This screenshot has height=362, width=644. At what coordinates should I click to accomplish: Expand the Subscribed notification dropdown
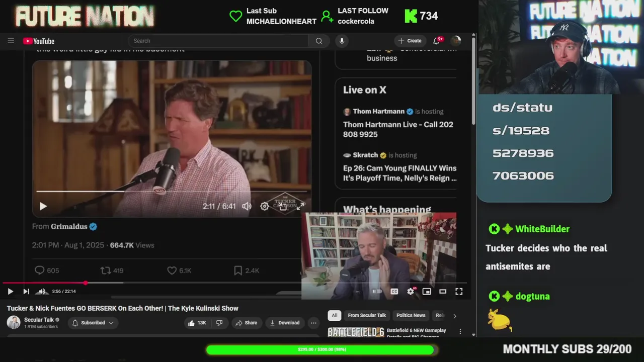pos(93,323)
